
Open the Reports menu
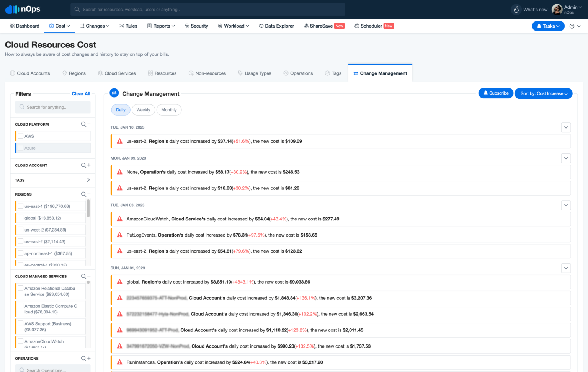pos(161,26)
